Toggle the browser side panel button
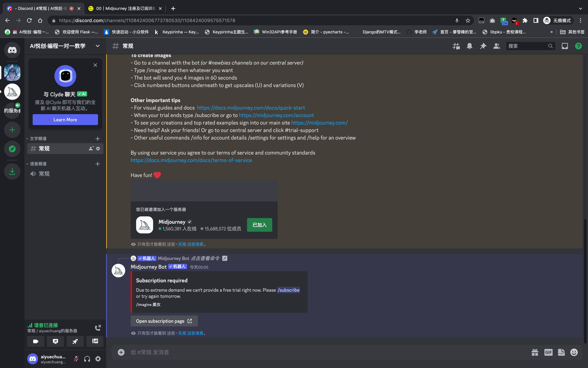The height and width of the screenshot is (368, 588). tap(536, 20)
